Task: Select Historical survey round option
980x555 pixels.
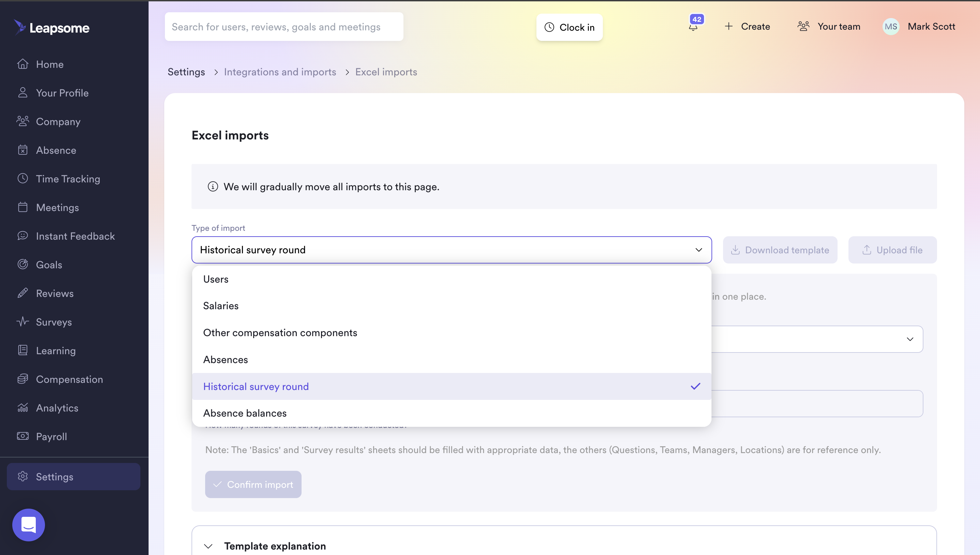Action: pos(452,387)
